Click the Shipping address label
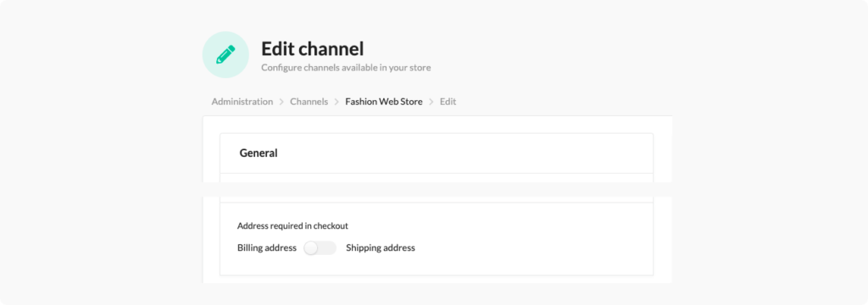 pos(381,248)
